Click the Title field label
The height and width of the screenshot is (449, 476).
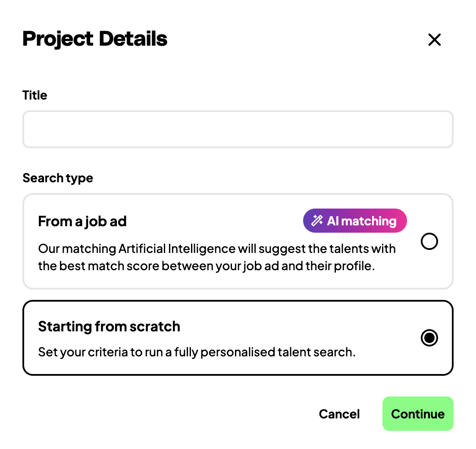(35, 95)
